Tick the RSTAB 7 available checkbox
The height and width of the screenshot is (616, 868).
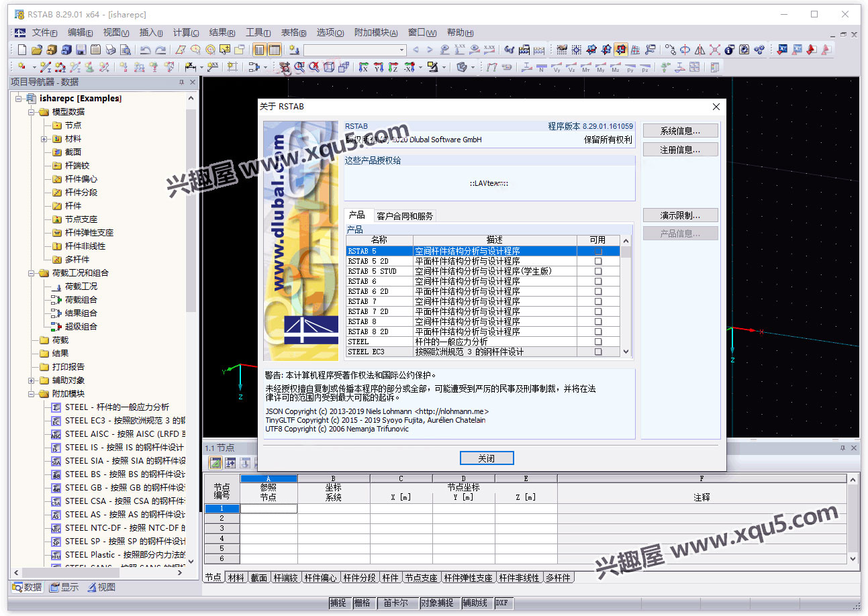click(x=598, y=302)
